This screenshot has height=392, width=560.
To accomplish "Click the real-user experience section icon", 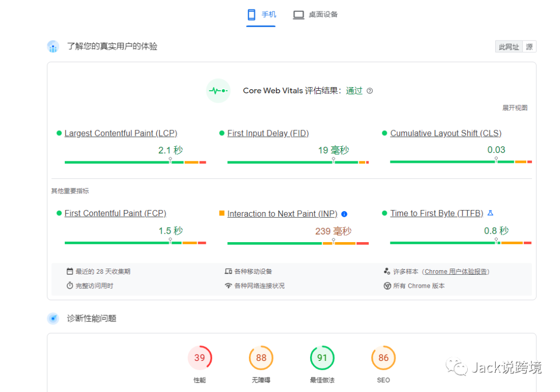I will coord(53,47).
